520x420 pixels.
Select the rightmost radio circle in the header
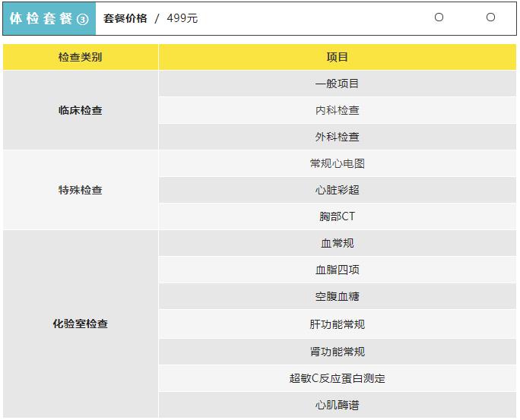[490, 17]
